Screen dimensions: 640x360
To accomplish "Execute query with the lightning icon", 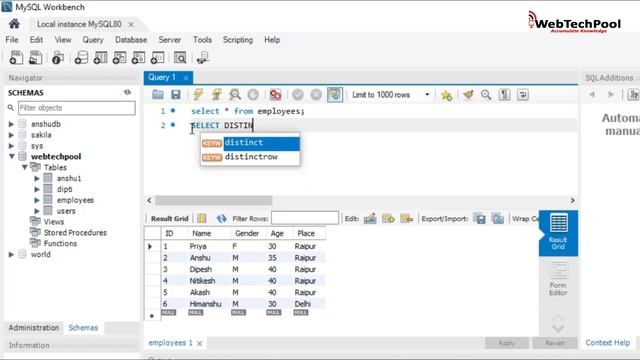I will coord(198,95).
